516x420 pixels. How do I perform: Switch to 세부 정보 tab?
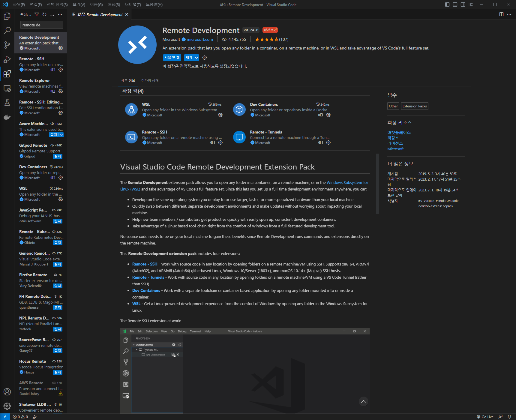(x=128, y=80)
